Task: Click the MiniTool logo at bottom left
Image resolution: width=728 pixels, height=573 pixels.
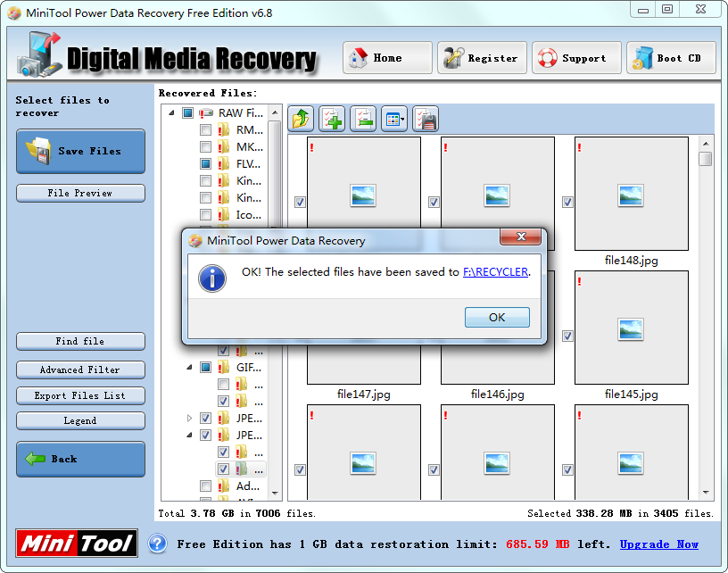Action: [77, 543]
